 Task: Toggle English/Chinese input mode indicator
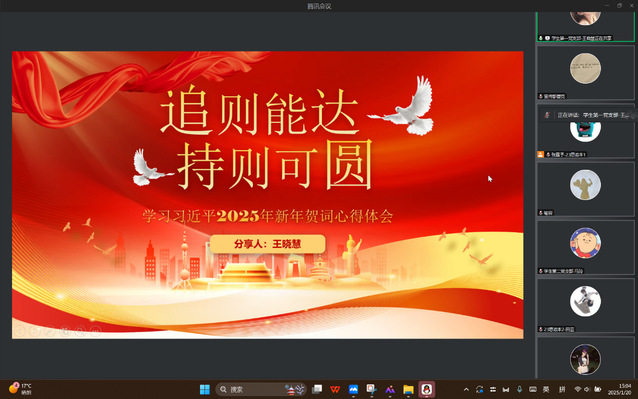tap(546, 389)
